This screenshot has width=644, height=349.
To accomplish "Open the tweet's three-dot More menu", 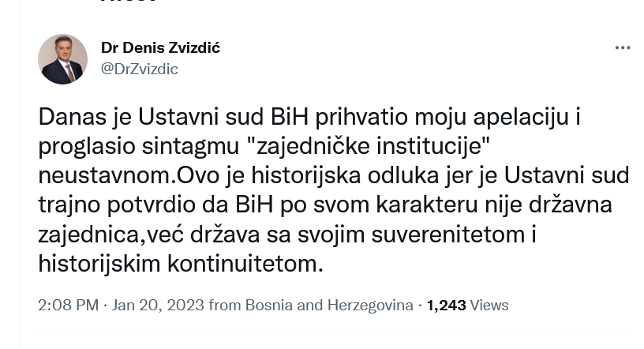I will tap(623, 48).
